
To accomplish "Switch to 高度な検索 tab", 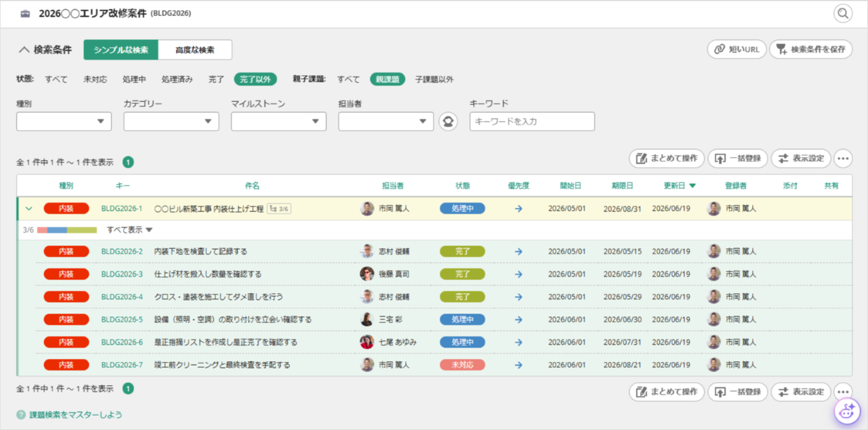I will click(x=195, y=50).
